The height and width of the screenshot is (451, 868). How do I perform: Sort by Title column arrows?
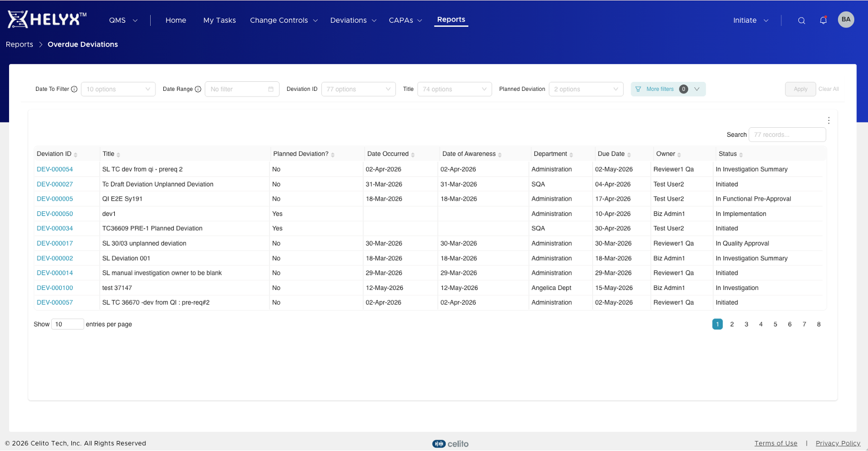click(118, 155)
